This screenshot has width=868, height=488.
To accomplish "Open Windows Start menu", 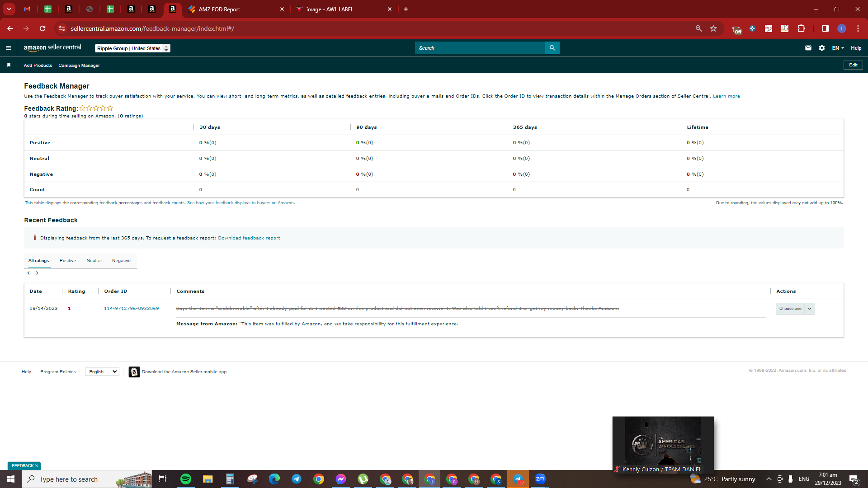I will coord(11,479).
